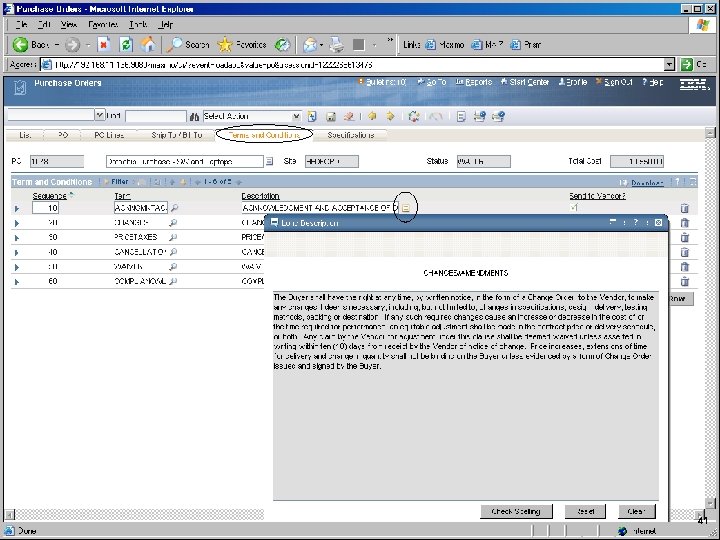Click the page scrollbar up arrow
The image size is (720, 540).
pos(710,133)
